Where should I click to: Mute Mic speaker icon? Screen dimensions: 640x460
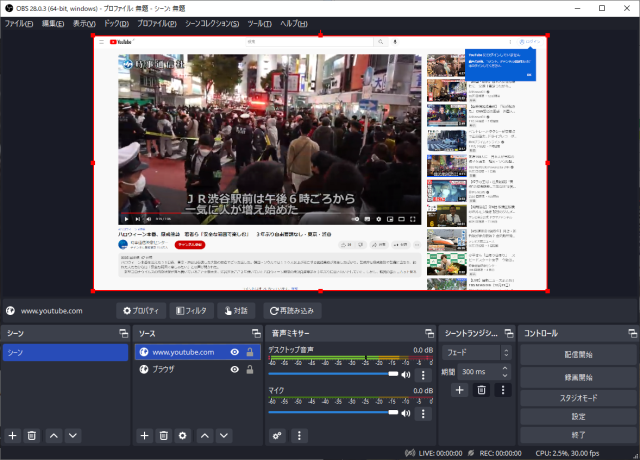(x=406, y=413)
